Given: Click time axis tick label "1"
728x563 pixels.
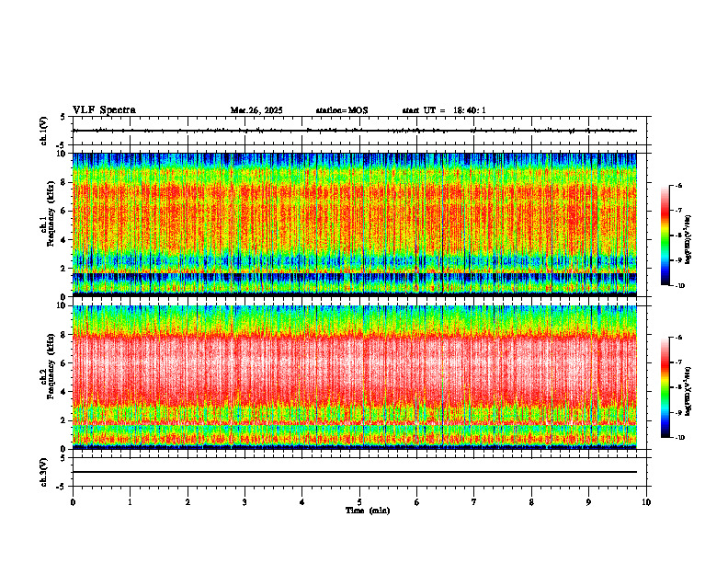Looking at the screenshot, I should coord(130,502).
